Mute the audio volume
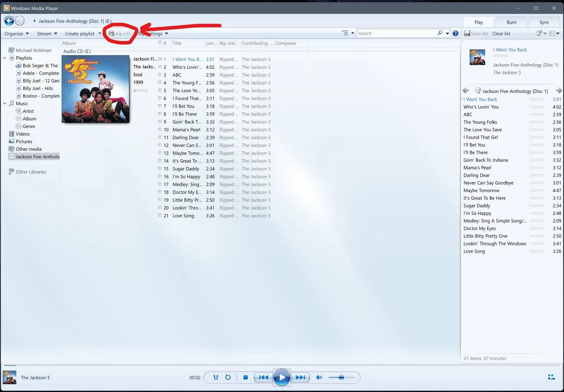The height and width of the screenshot is (392, 564). click(x=319, y=377)
